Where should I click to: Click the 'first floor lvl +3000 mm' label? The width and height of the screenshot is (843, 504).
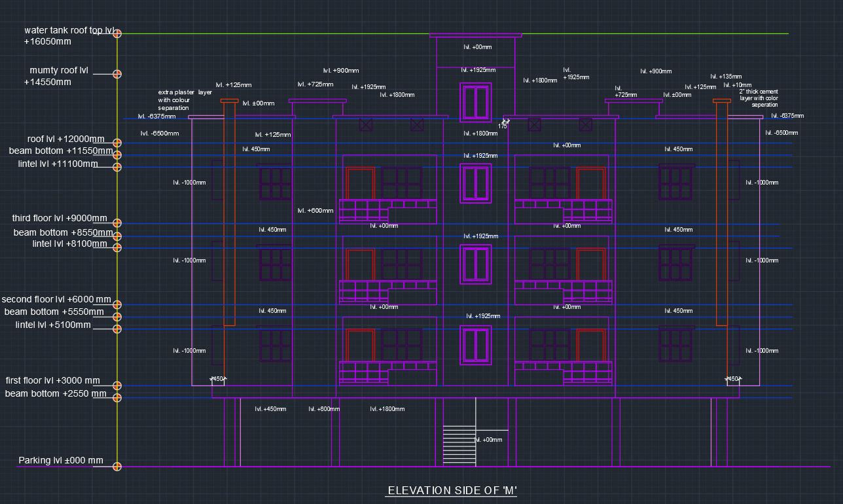pyautogui.click(x=53, y=380)
